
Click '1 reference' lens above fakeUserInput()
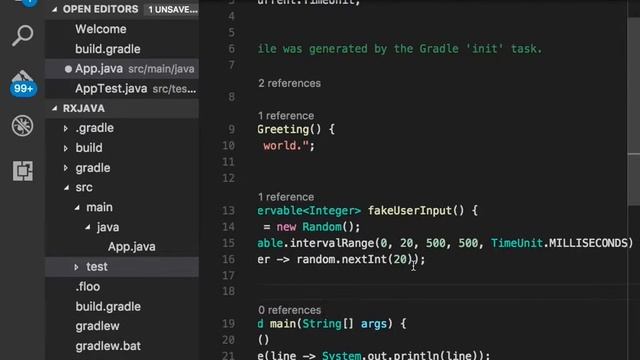click(x=286, y=197)
